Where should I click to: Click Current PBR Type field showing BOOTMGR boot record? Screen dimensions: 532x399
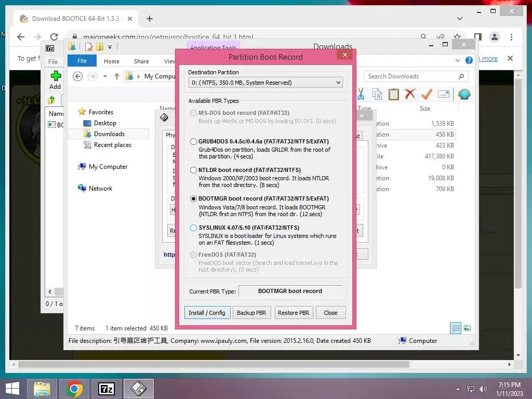click(290, 291)
